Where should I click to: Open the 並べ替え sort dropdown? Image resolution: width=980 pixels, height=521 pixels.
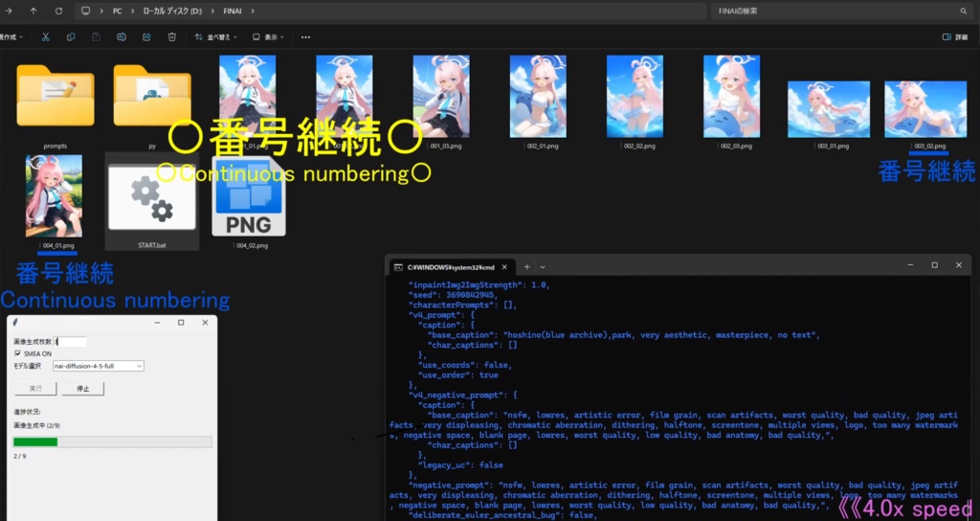(215, 37)
